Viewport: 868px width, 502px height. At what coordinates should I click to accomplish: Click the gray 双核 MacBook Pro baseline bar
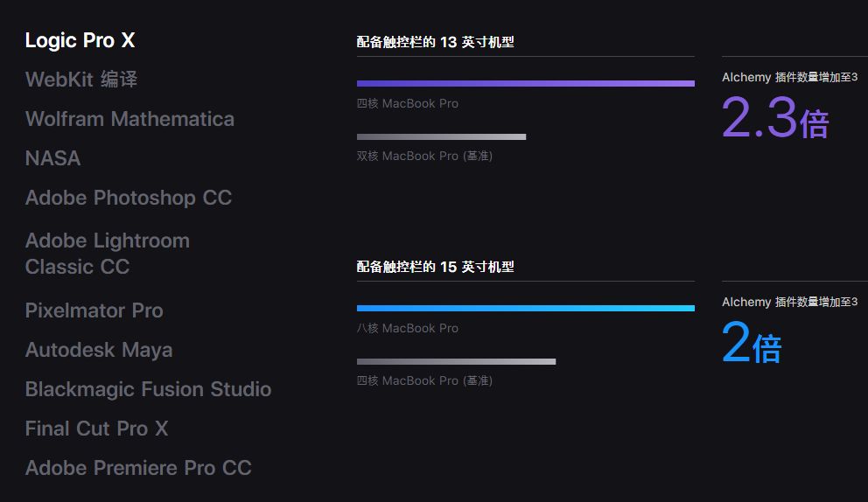(441, 136)
